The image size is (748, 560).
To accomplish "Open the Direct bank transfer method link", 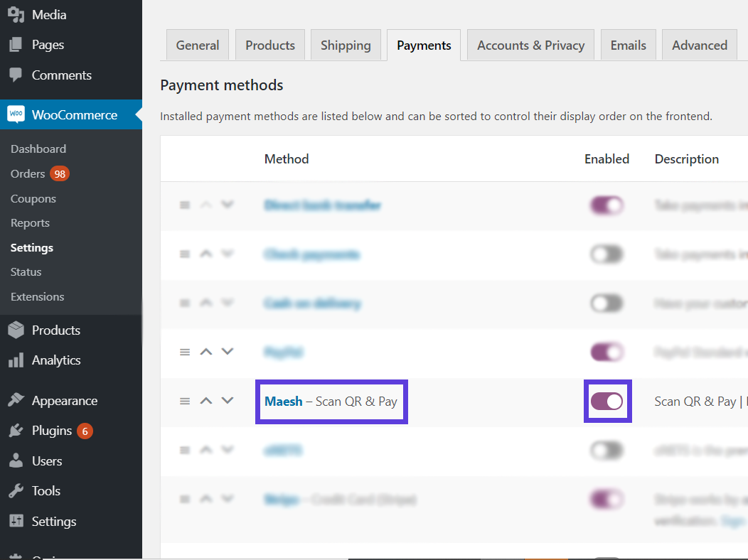I will [323, 205].
